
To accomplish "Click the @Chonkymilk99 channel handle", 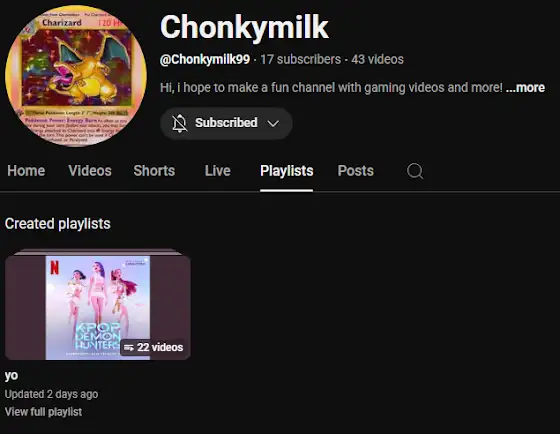I will pyautogui.click(x=205, y=59).
